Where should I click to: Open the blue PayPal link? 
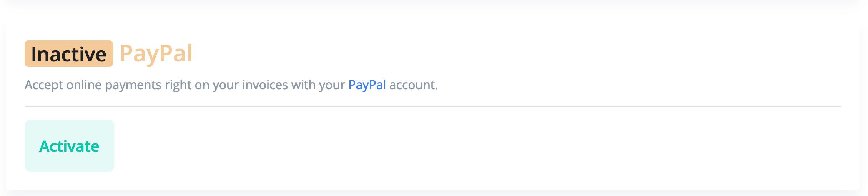click(x=367, y=85)
